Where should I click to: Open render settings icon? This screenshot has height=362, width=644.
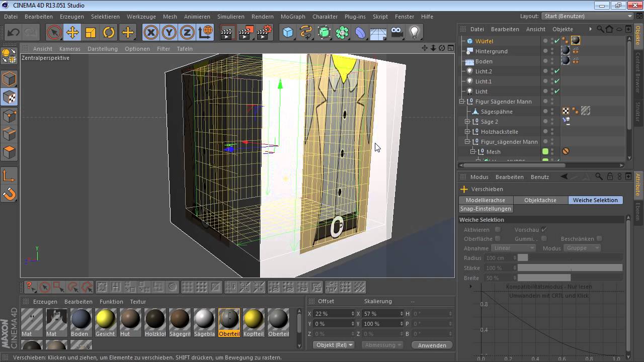point(265,33)
